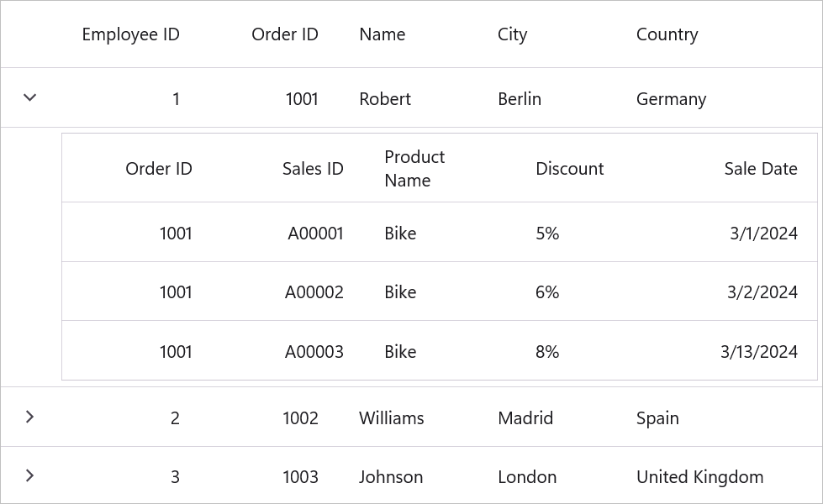823x504 pixels.
Task: Sort by the Discount column header
Action: pos(569,169)
